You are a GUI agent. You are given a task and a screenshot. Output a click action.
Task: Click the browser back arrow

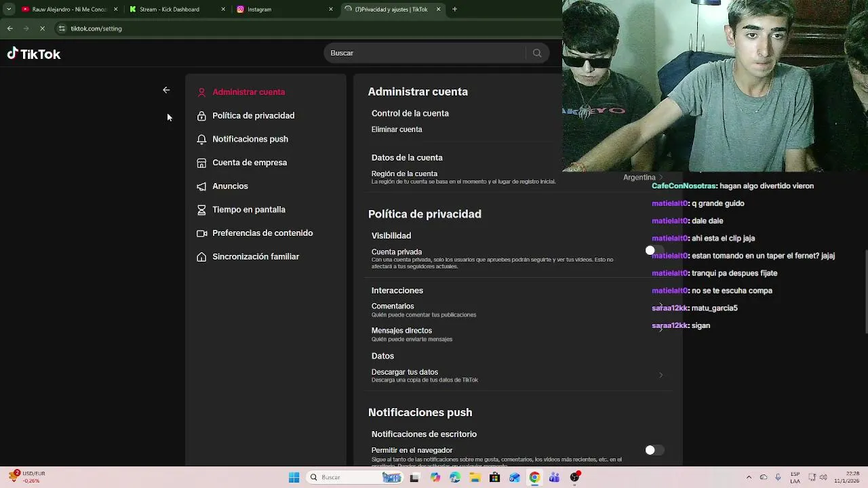tap(9, 28)
